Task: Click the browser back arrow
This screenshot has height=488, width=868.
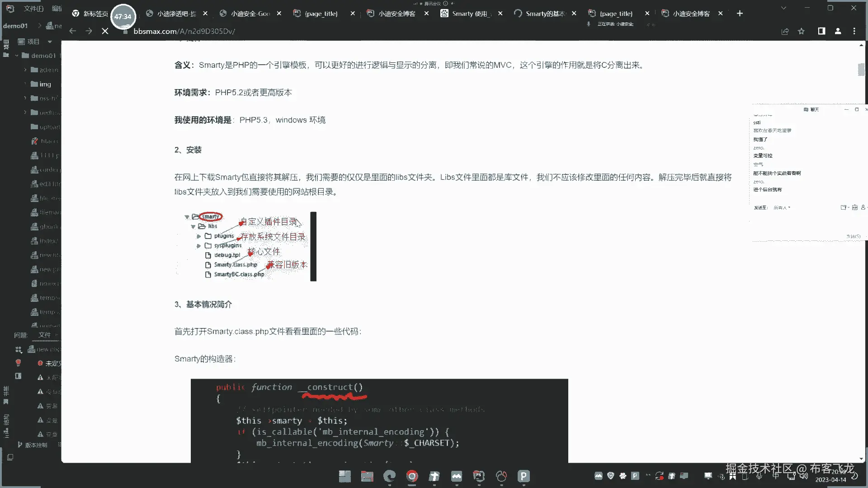Action: (x=72, y=31)
